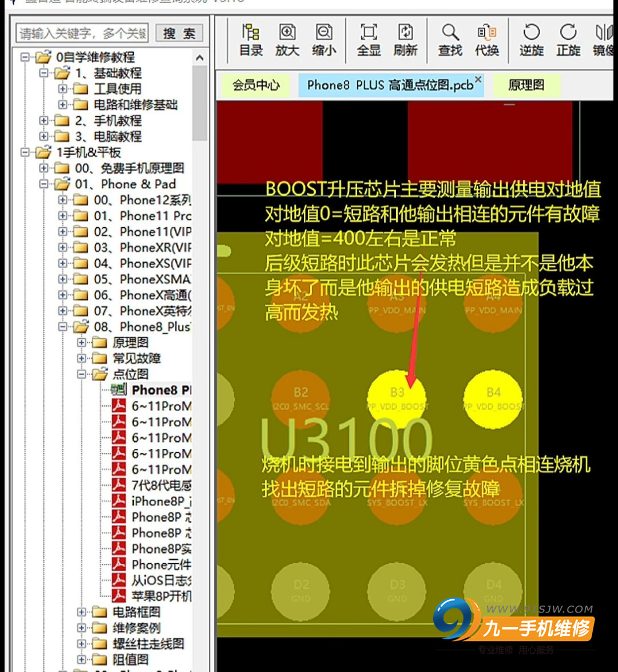Expand the 阻值图 folder
This screenshot has height=672, width=618.
(81, 659)
